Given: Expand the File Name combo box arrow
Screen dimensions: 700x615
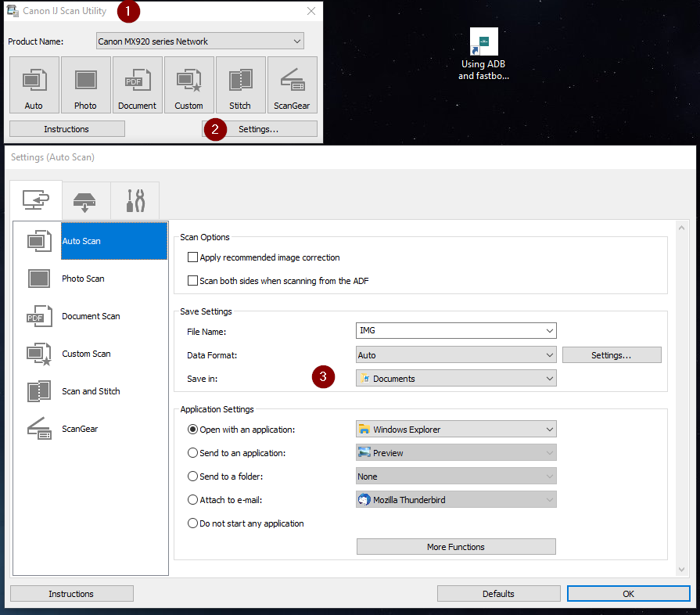Looking at the screenshot, I should tap(550, 330).
